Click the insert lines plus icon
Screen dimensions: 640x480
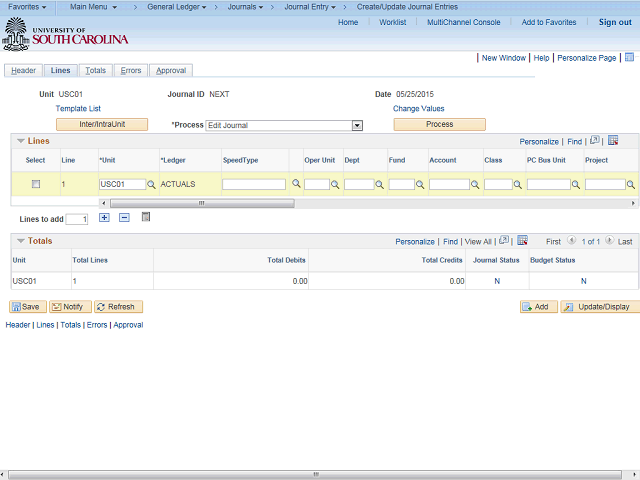click(x=104, y=218)
